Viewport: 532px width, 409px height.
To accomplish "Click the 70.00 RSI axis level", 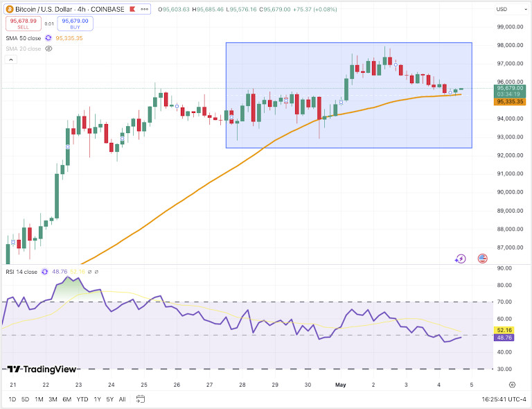I will tap(504, 302).
